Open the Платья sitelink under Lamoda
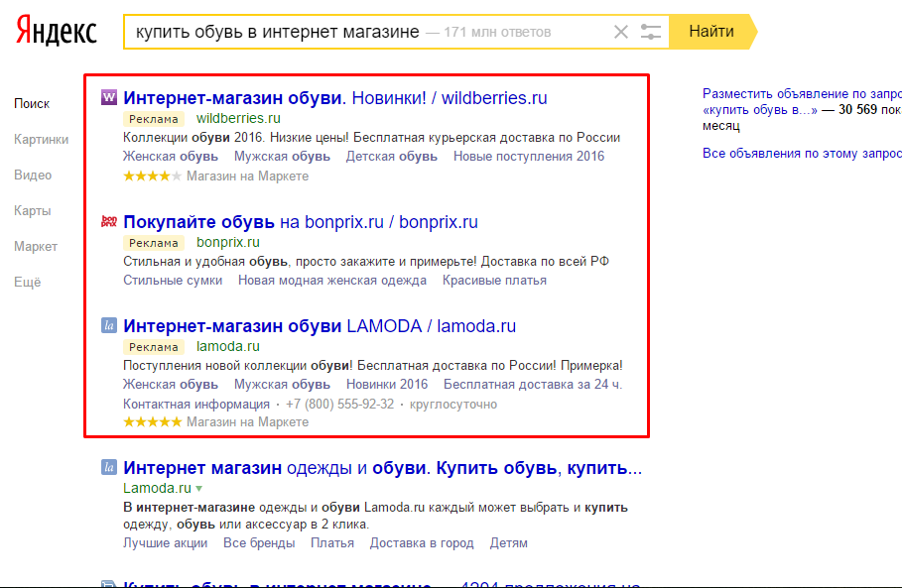This screenshot has width=902, height=588. point(331,543)
